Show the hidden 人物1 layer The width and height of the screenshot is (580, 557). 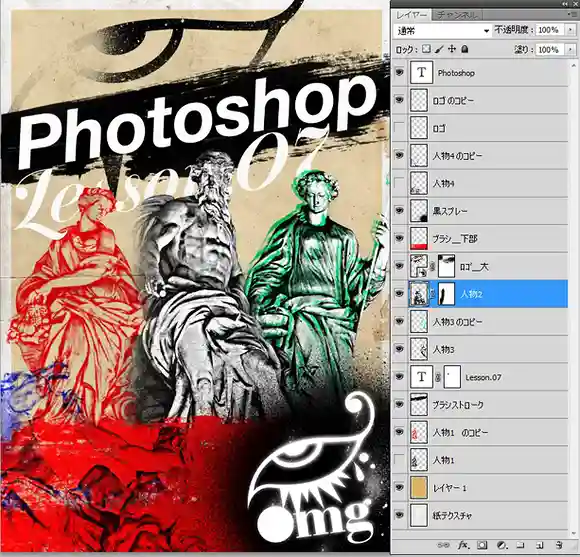point(399,460)
